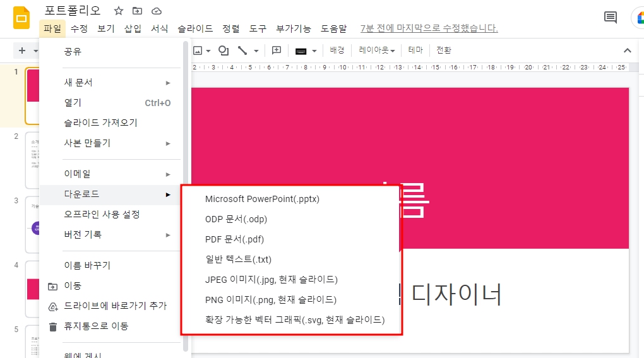Click the add comment toolbar icon
The image size is (644, 358).
pos(277,50)
